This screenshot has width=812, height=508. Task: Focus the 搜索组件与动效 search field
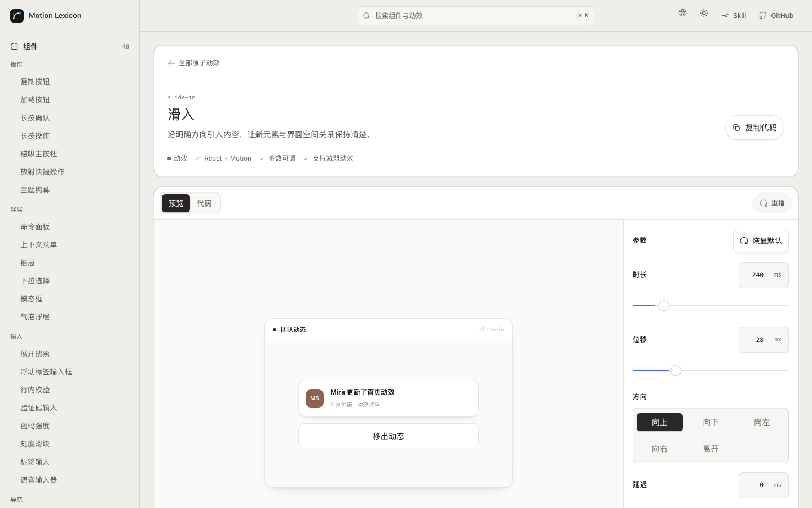coord(476,16)
